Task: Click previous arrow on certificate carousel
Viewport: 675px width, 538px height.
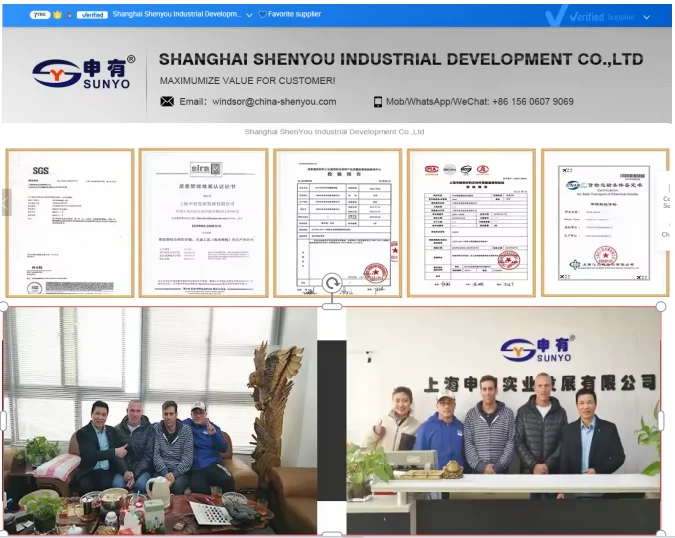Action: pos(6,202)
